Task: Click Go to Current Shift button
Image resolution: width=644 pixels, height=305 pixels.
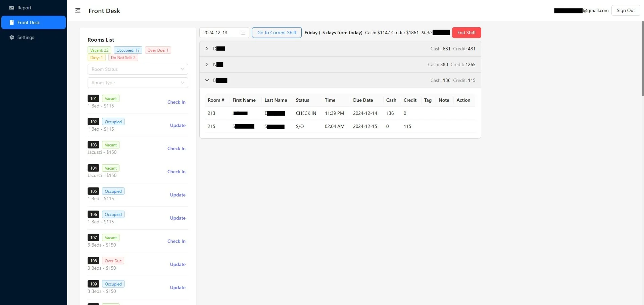Action: [277, 33]
